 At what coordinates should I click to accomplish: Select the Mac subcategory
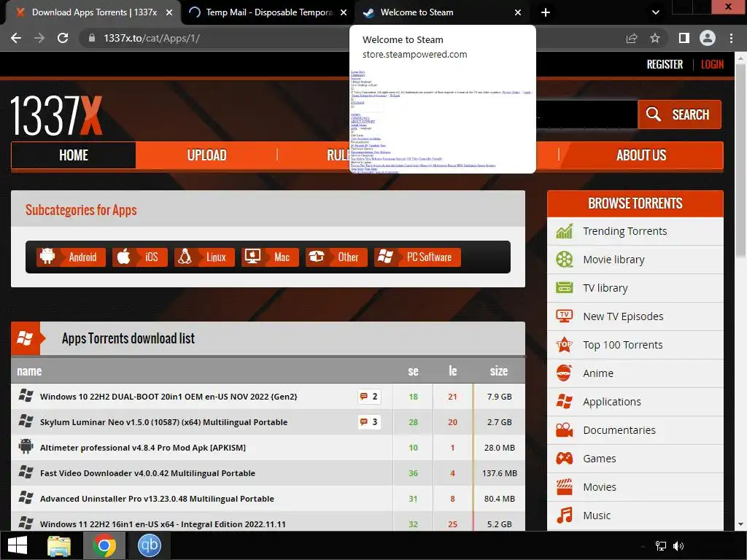[x=270, y=257]
